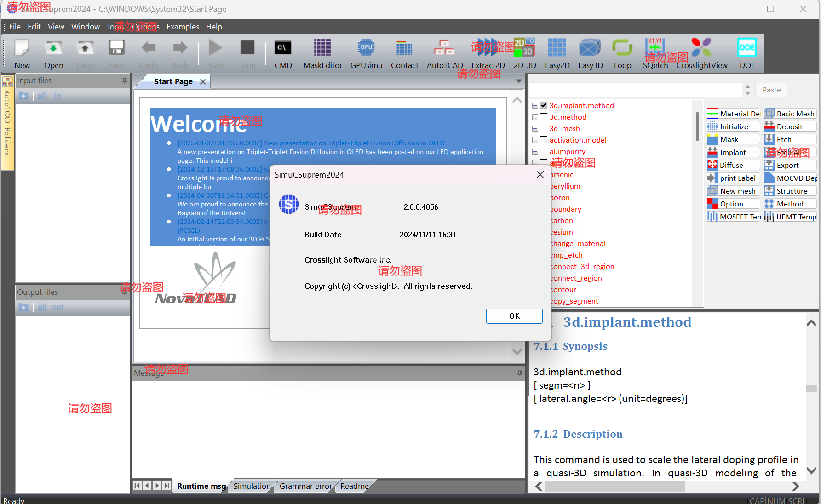
Task: Open the CrosslightView viewer
Action: coord(702,54)
